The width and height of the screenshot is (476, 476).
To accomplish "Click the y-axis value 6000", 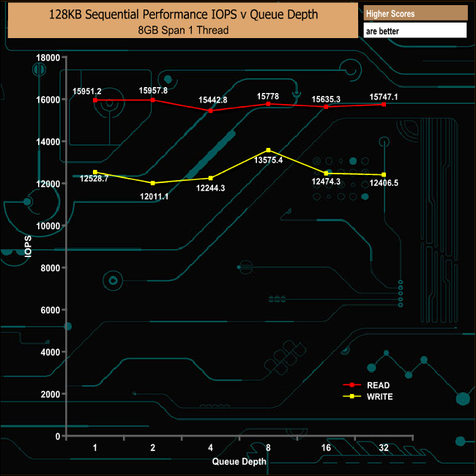I will tap(50, 310).
